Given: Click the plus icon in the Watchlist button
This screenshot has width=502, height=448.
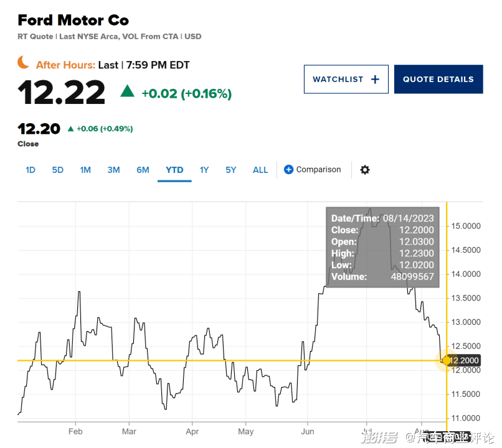Looking at the screenshot, I should 375,80.
